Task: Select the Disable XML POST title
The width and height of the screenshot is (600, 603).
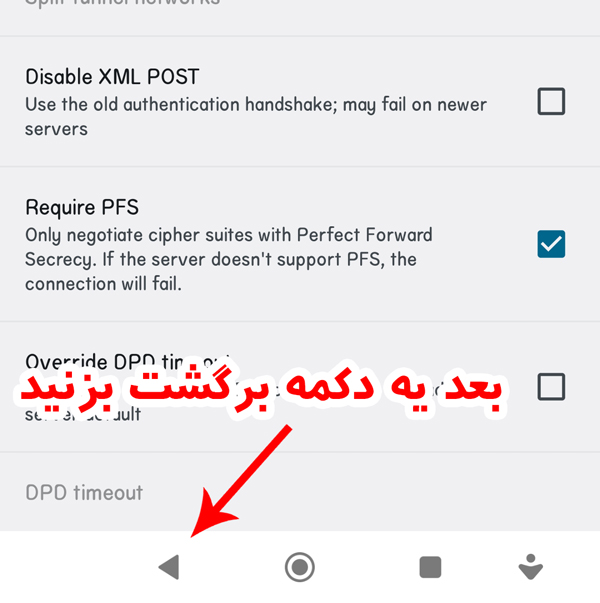Action: pos(112,77)
